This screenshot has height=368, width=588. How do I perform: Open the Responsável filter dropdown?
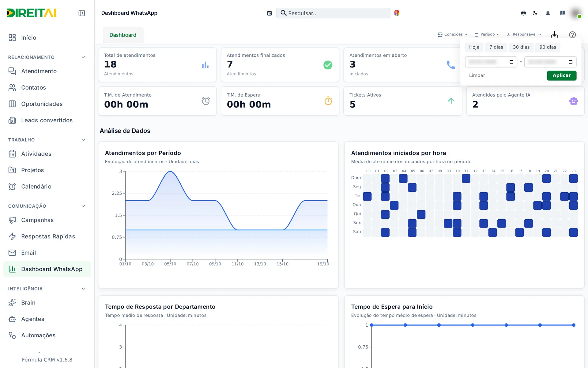(x=524, y=34)
